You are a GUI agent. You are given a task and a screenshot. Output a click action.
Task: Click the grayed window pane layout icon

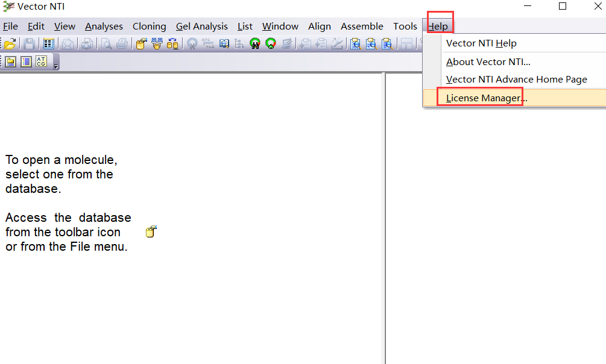coord(406,43)
